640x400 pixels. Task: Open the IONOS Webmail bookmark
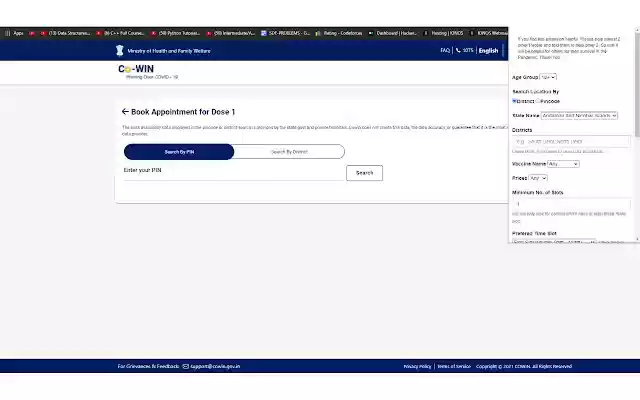point(489,33)
